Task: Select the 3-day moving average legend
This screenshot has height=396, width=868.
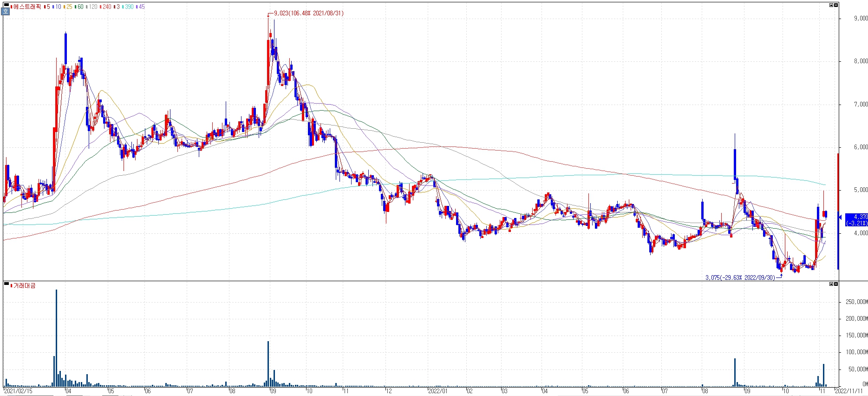Action: pos(117,7)
